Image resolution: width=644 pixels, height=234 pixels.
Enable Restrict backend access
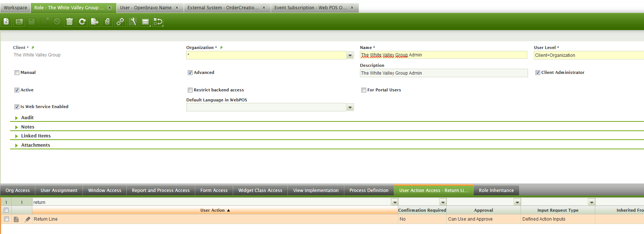(190, 90)
